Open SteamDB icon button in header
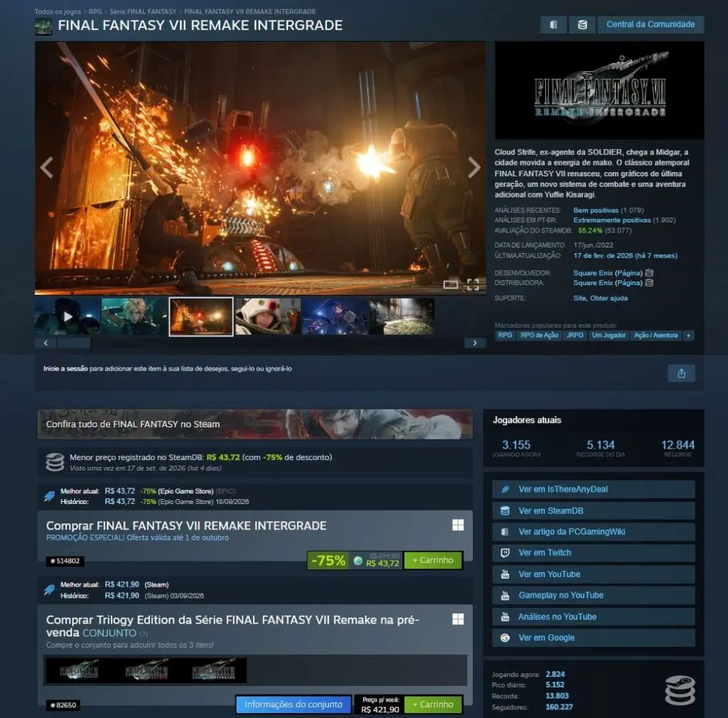The height and width of the screenshot is (718, 728). [582, 25]
